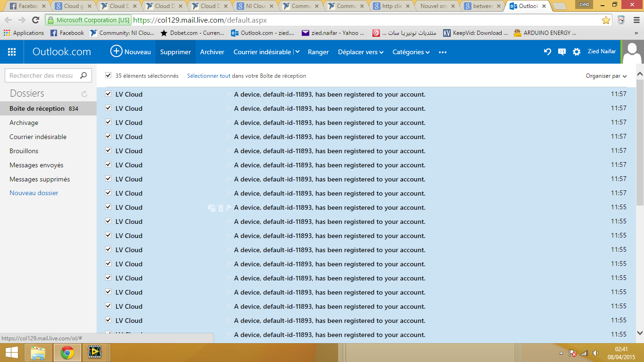Click the browser address bar URL

point(199,20)
